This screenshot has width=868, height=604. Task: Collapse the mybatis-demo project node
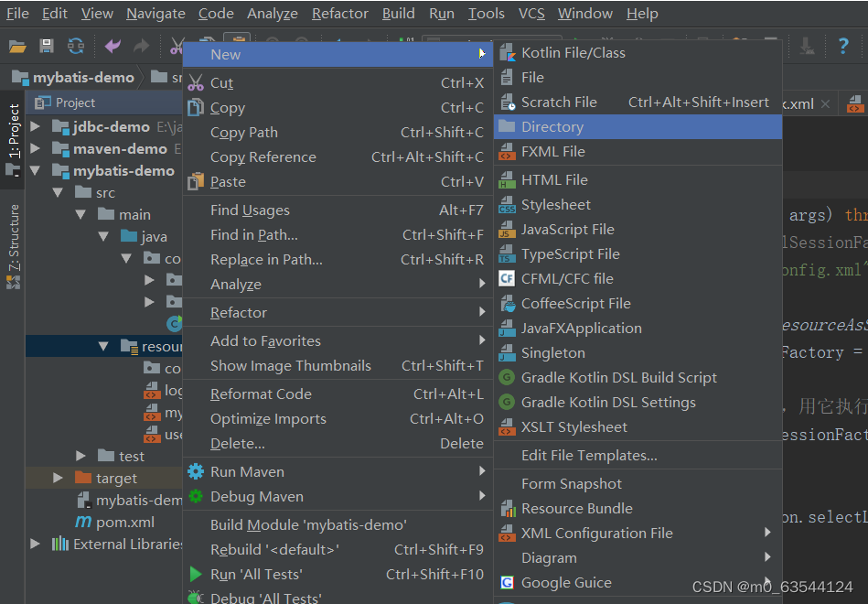35,169
